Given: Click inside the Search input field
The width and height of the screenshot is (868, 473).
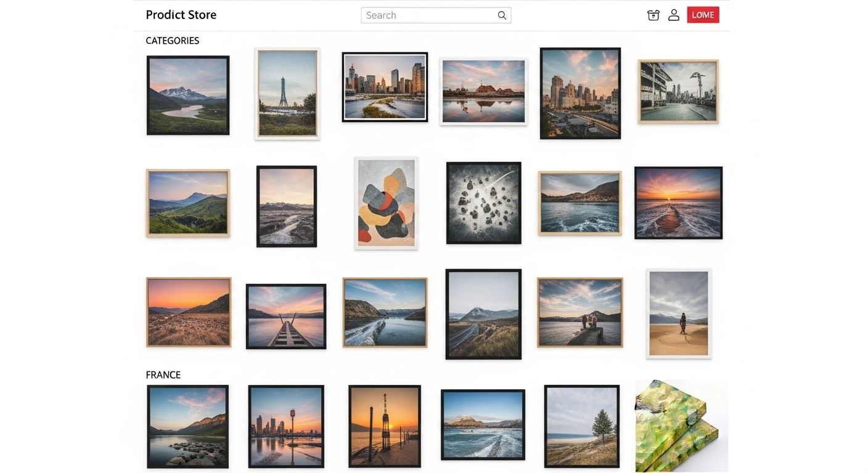Looking at the screenshot, I should [425, 15].
